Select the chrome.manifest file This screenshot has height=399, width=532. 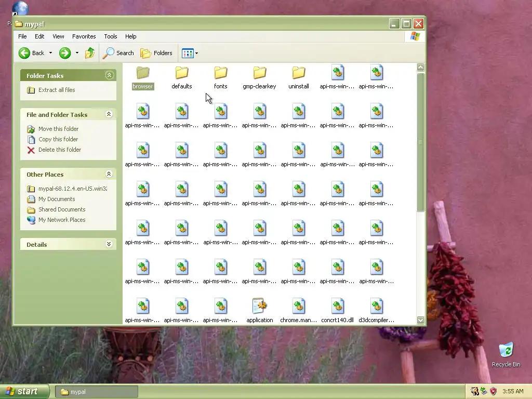[x=299, y=311]
